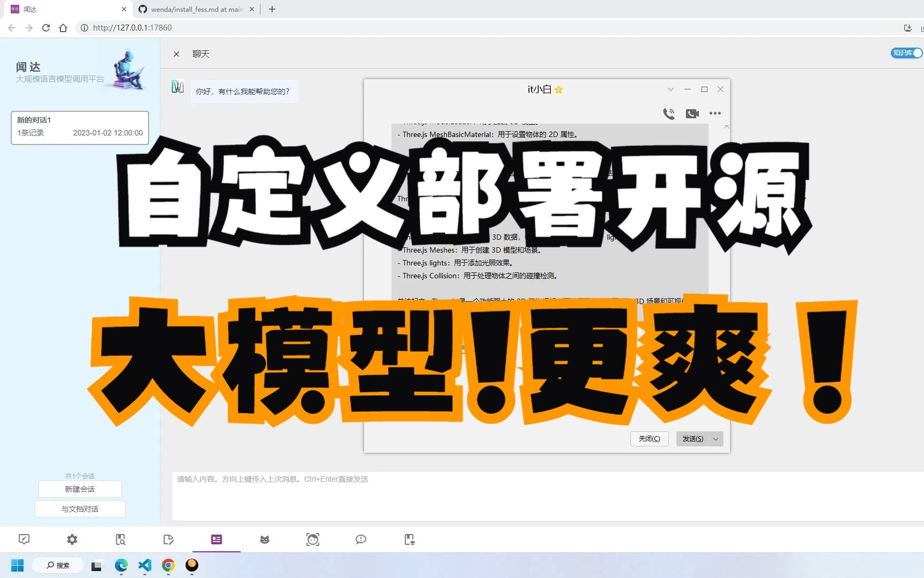Click the gold star next to it小白
The image size is (924, 578).
click(x=559, y=89)
